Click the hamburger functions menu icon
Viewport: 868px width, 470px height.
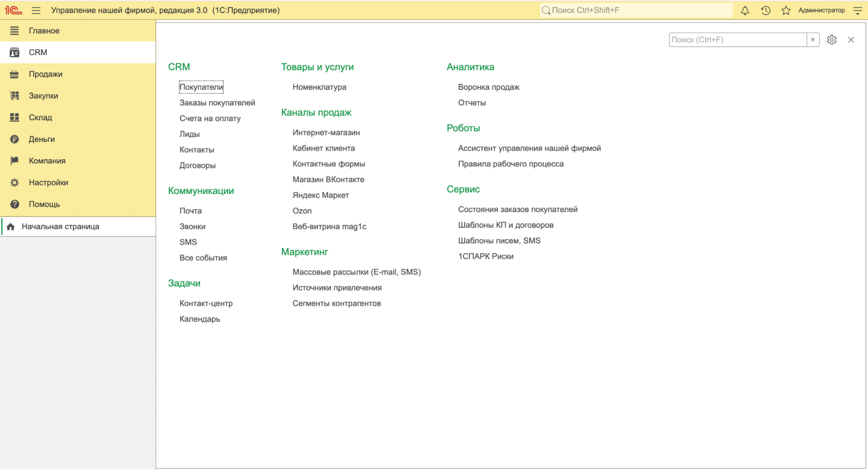click(36, 10)
